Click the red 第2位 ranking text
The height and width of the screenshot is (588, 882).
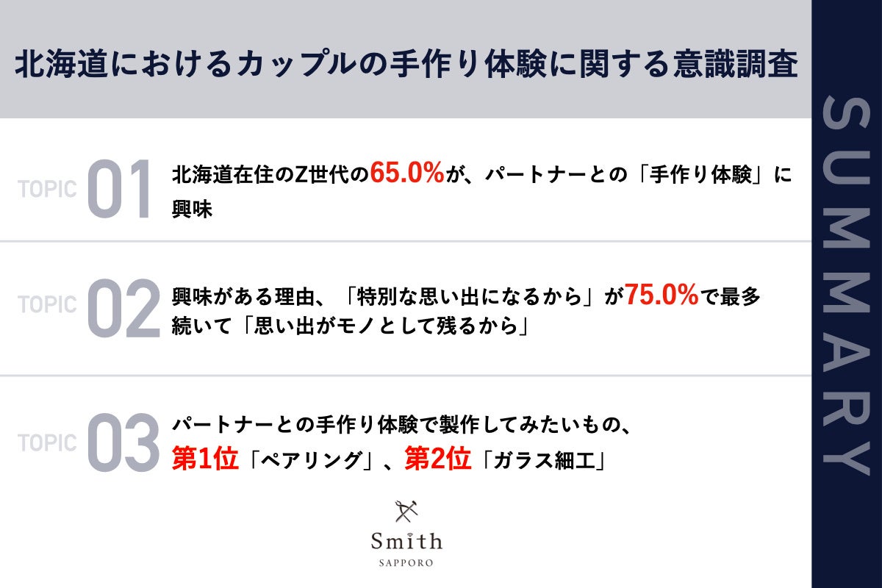pyautogui.click(x=438, y=459)
